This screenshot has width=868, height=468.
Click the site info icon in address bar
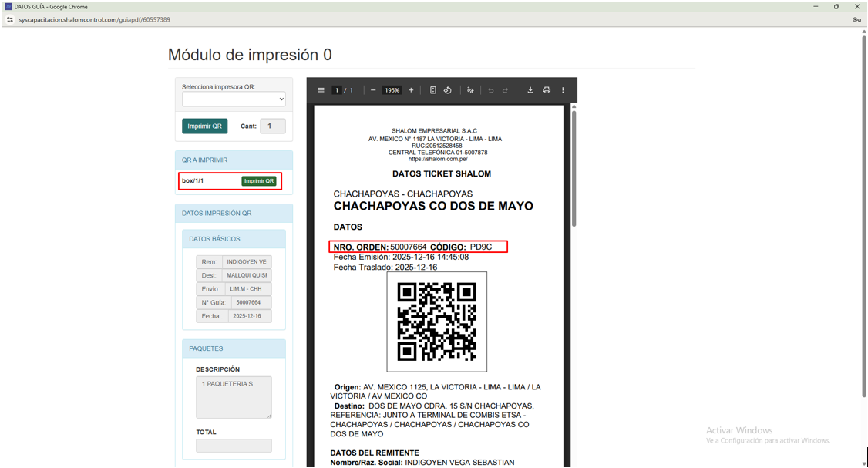click(10, 19)
